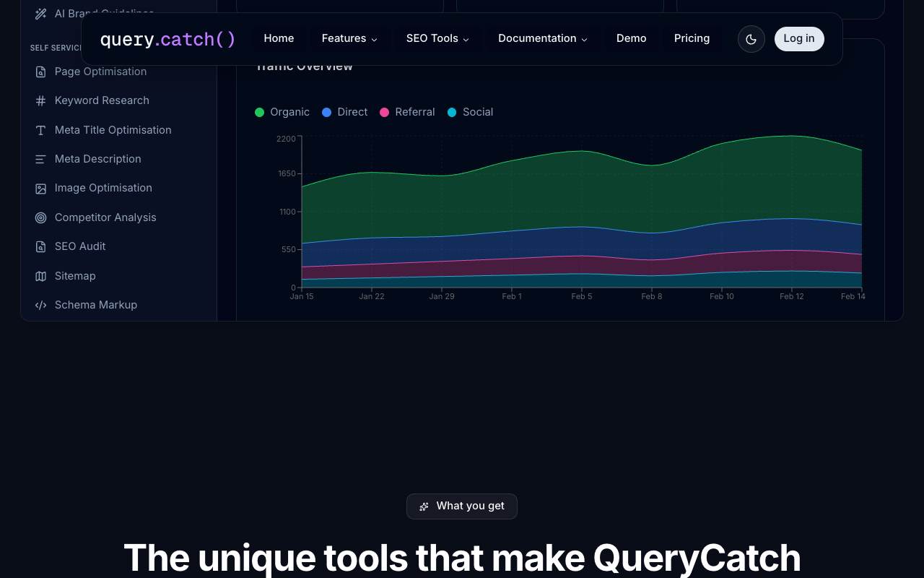Open the Pricing nav item
Screen dimensions: 924x578
point(692,38)
